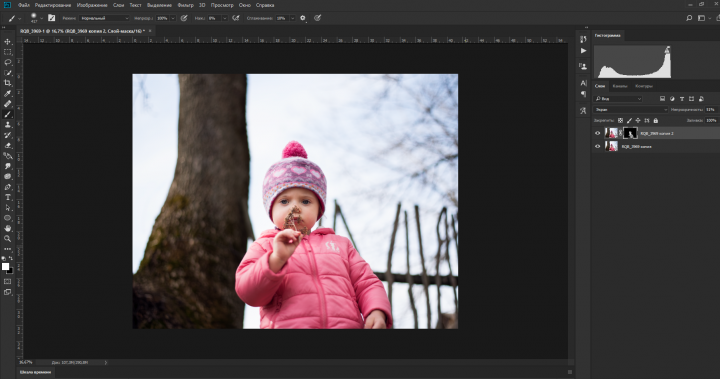Screen dimensions: 720x379
Task: Open the brush flow dropdown
Action: pos(225,18)
